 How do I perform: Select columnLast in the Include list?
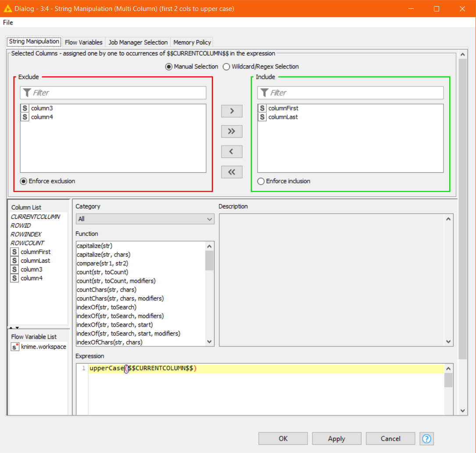pyautogui.click(x=283, y=117)
